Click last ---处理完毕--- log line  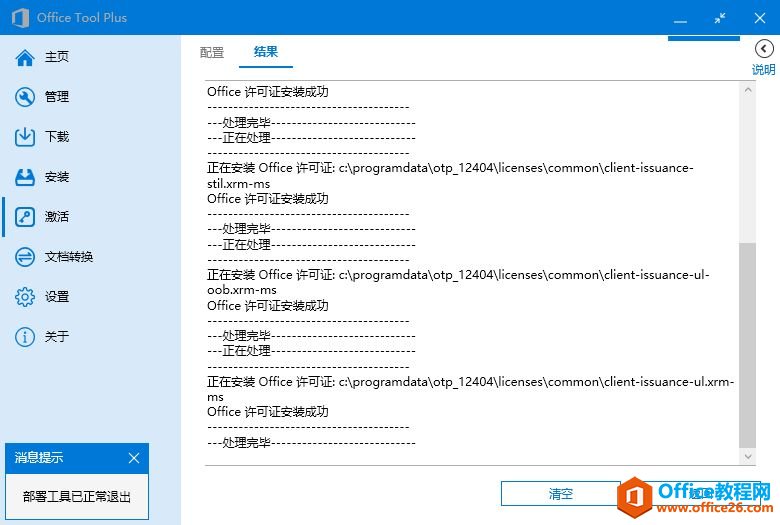coord(311,442)
